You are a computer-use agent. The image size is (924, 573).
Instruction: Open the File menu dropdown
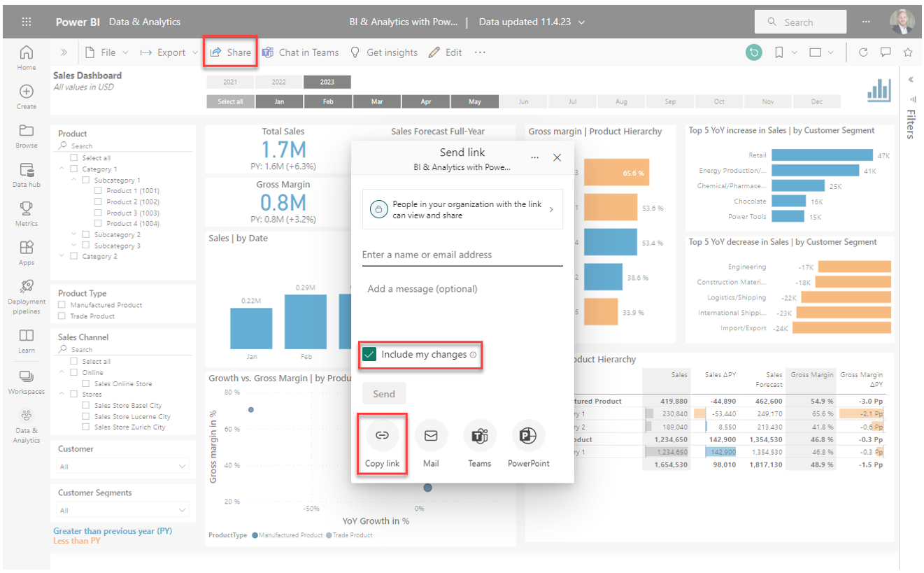[x=107, y=52]
